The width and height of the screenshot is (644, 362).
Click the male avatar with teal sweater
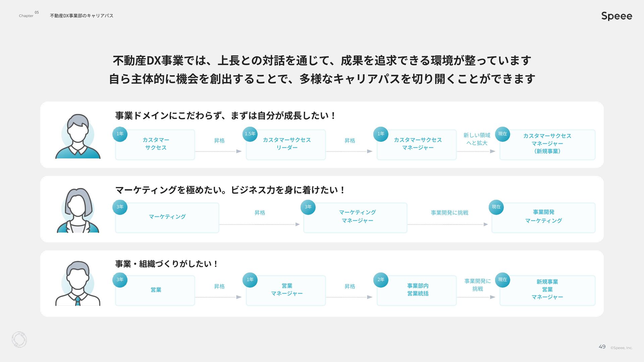pos(78,136)
